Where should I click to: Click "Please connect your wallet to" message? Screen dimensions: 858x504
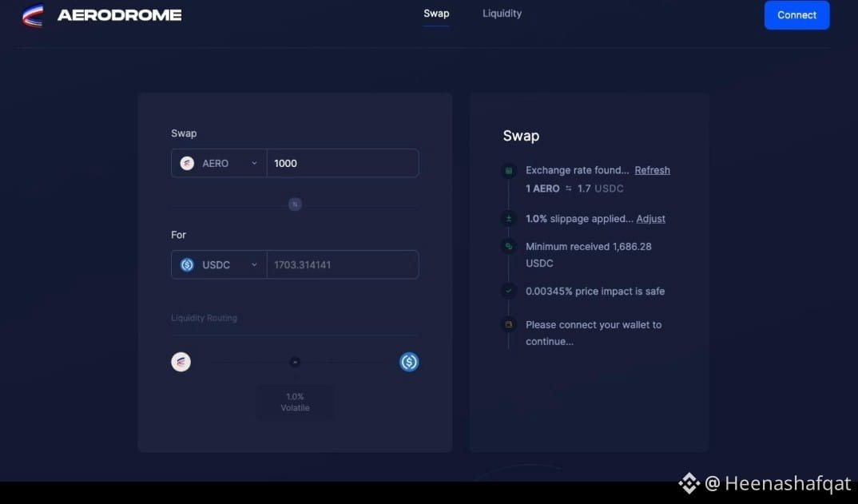click(x=594, y=324)
